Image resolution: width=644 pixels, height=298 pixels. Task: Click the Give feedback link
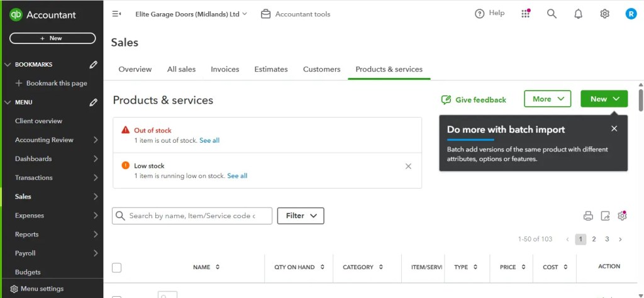(x=474, y=100)
